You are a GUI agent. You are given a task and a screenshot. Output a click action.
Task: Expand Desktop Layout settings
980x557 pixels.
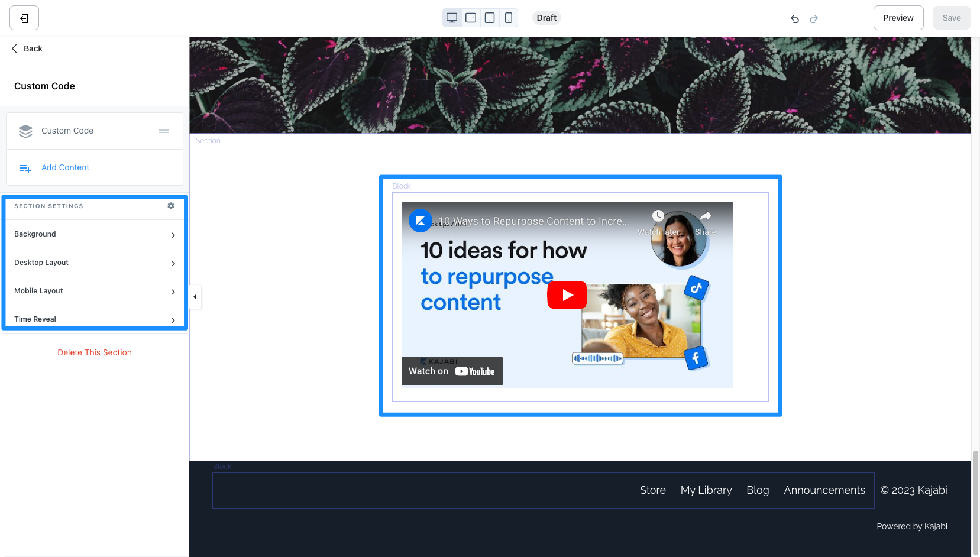[95, 263]
